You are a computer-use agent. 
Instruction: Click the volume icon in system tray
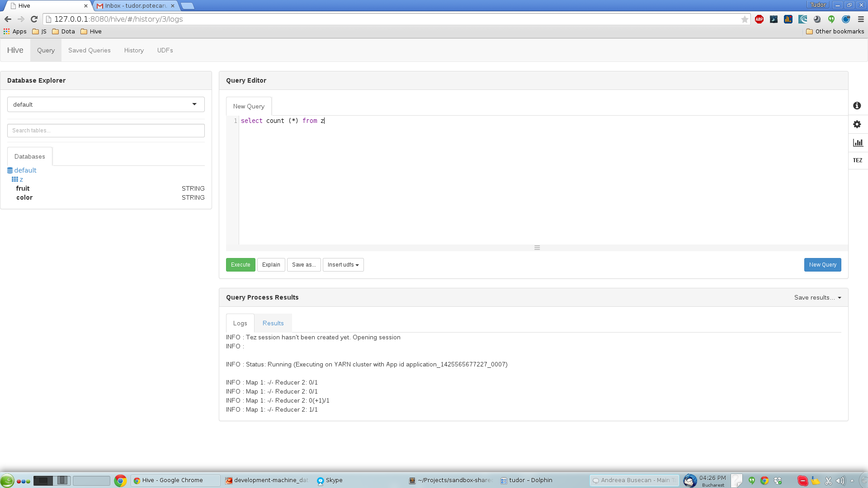coord(840,480)
